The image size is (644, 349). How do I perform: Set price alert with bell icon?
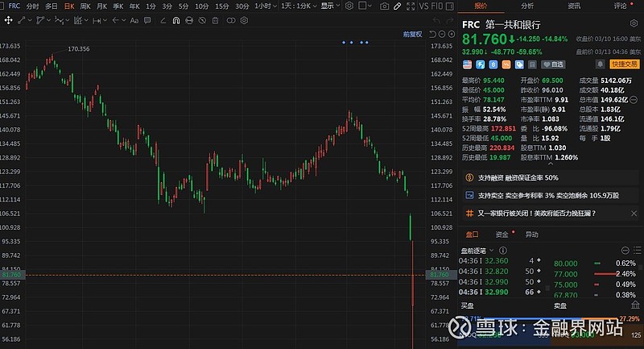(x=600, y=64)
